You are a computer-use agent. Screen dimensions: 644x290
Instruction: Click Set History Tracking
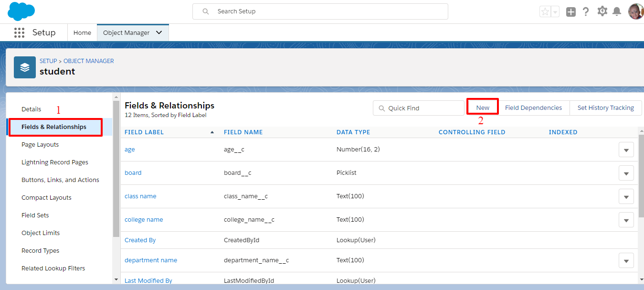tap(605, 107)
